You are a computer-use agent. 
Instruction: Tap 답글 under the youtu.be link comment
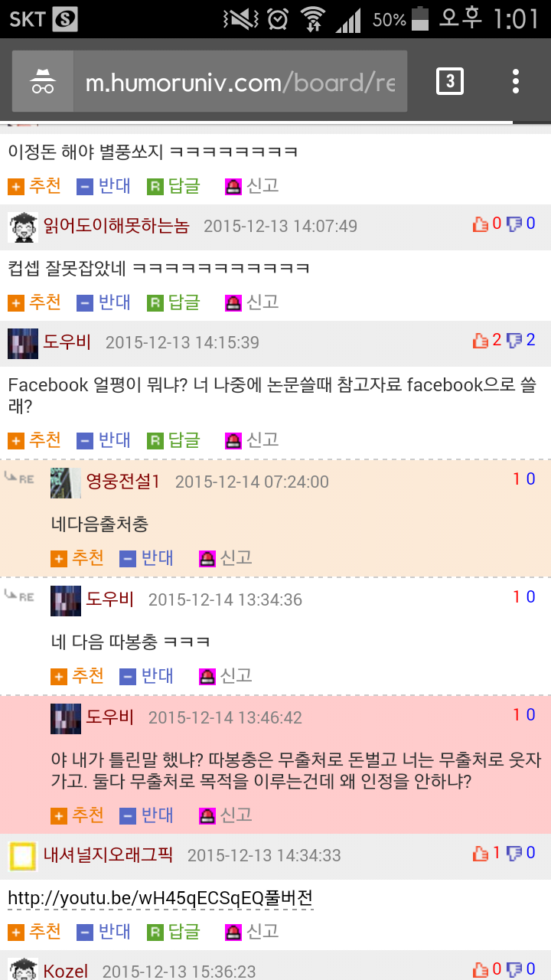tap(174, 932)
